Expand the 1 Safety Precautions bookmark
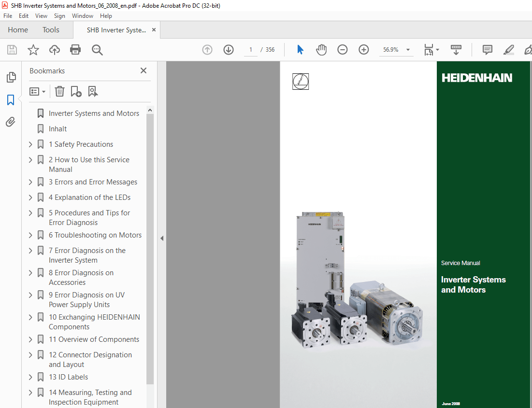Screen dimensions: 532x408 pos(30,144)
